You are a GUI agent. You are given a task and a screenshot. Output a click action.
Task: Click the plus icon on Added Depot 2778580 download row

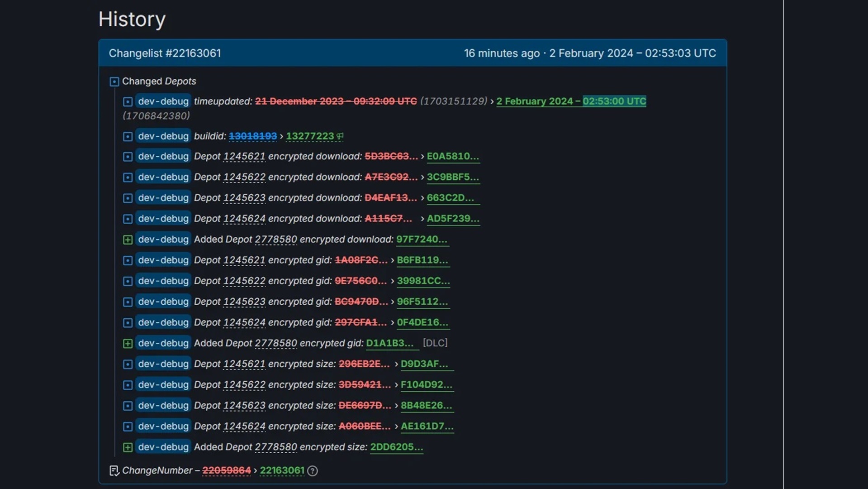click(x=128, y=240)
